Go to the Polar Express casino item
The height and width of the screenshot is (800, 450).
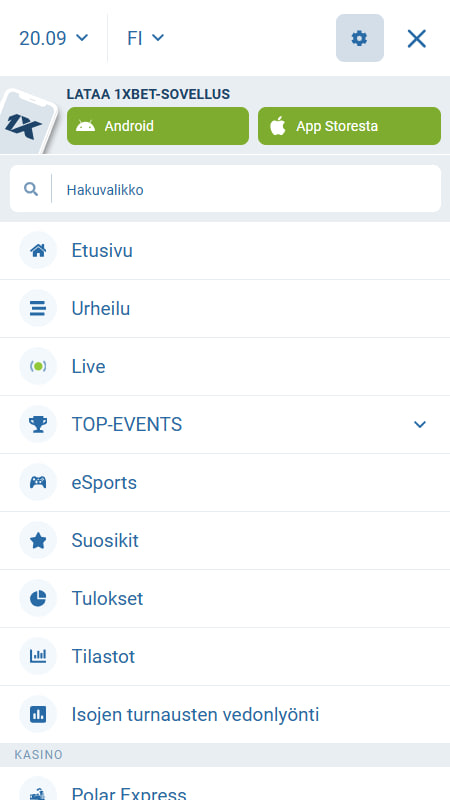point(225,786)
